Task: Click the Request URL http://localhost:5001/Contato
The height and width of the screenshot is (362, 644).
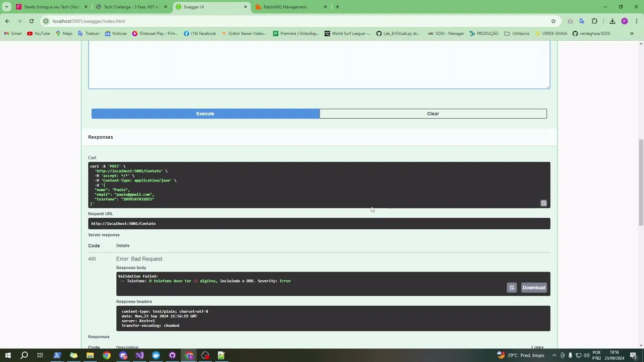Action: 123,224
